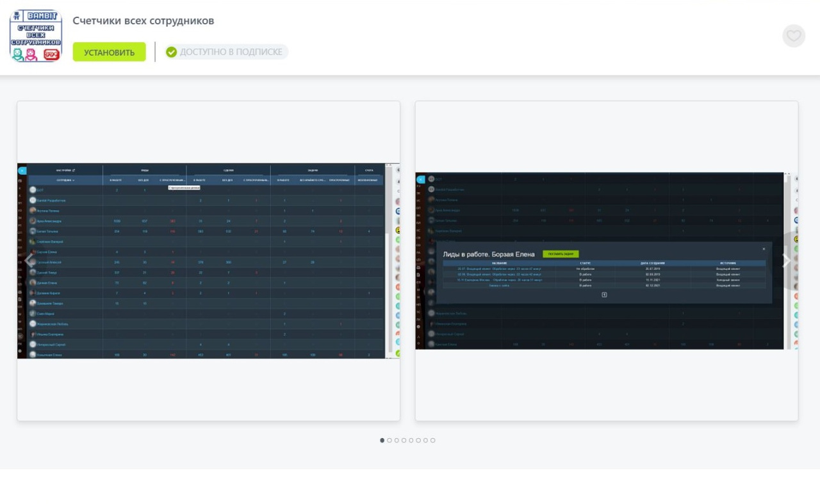Screen dimensions: 820x504
Task: Select the third carousel pagination dot
Action: pos(397,441)
